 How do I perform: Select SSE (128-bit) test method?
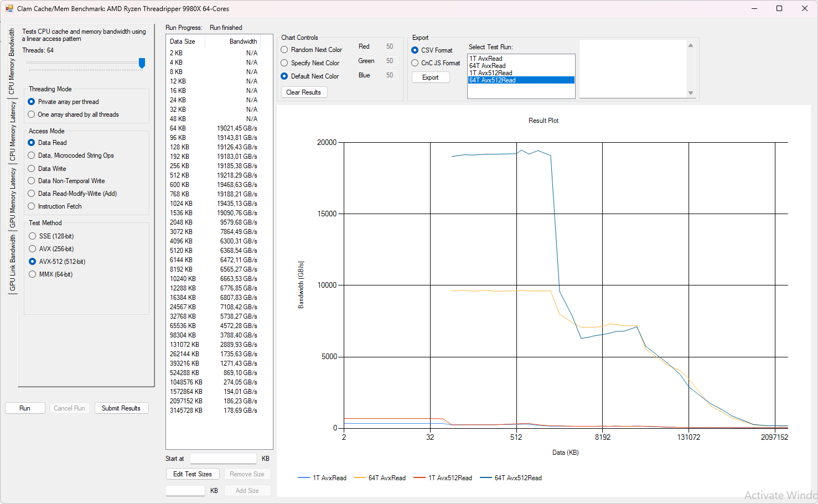pyautogui.click(x=51, y=236)
